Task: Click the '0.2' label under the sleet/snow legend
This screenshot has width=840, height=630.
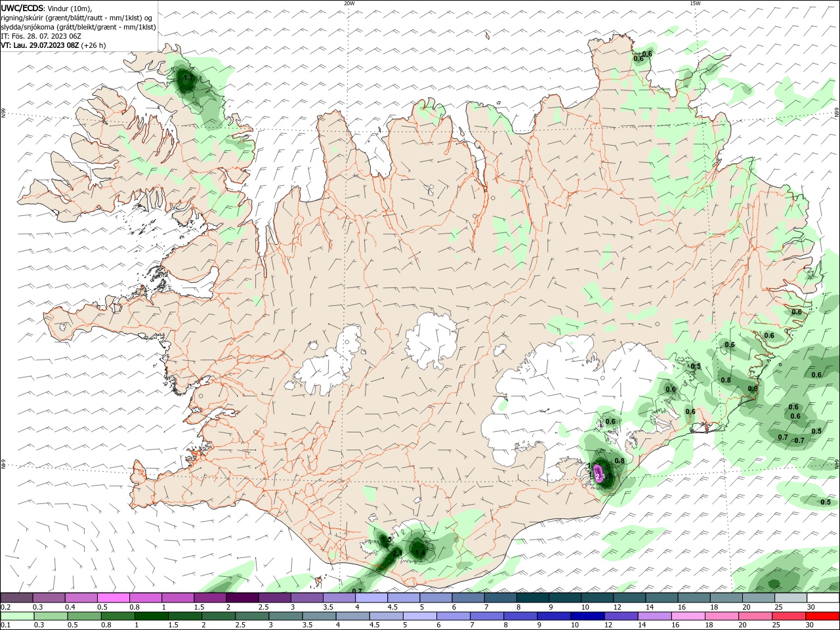Action: coord(6,607)
